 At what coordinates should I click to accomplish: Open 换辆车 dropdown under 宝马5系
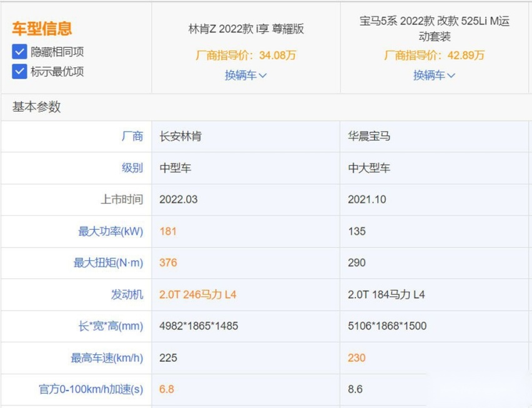(x=434, y=75)
